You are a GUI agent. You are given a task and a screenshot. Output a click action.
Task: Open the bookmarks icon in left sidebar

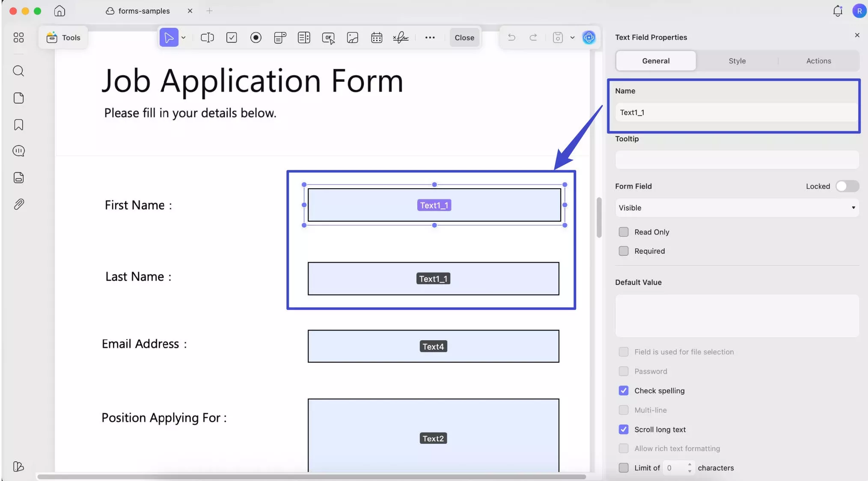tap(18, 125)
